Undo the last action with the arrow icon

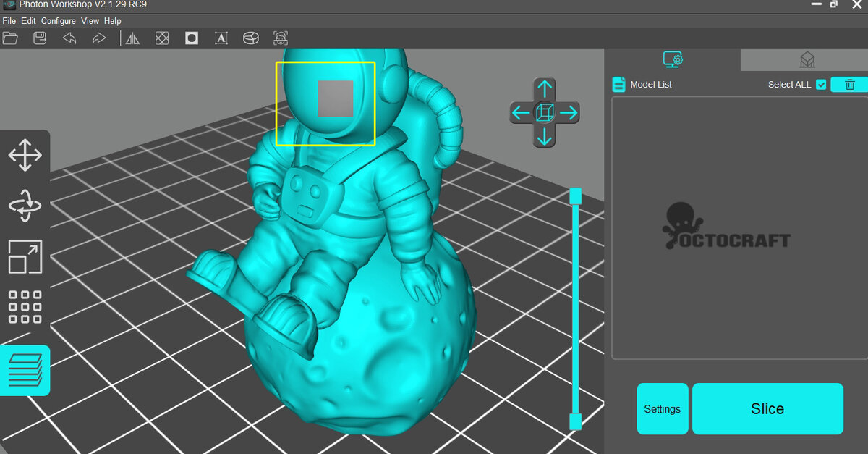point(69,38)
